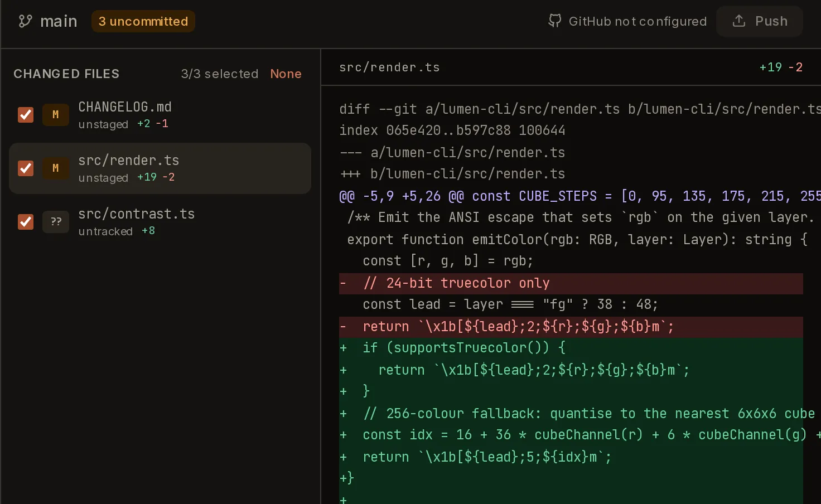Uncheck the CHANGELOG.md checkbox

coord(26,115)
